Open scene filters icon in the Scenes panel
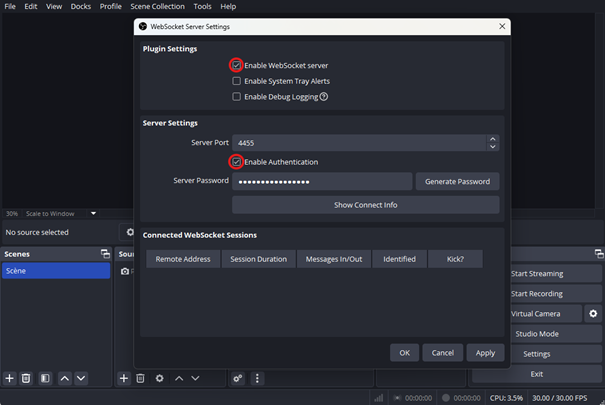The height and width of the screenshot is (405, 605). tap(45, 378)
